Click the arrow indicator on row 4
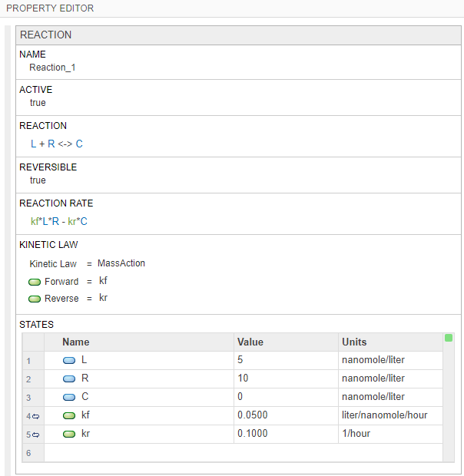464x476 pixels. click(35, 416)
